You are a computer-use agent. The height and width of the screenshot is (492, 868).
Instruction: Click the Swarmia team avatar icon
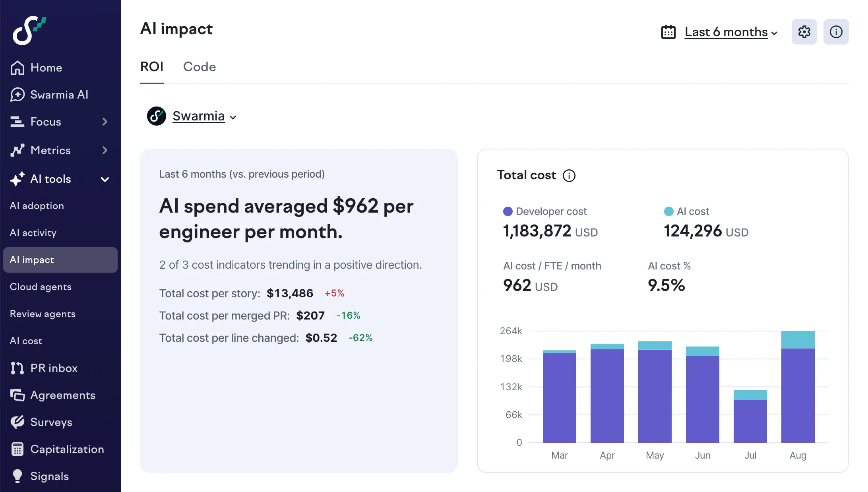[157, 116]
